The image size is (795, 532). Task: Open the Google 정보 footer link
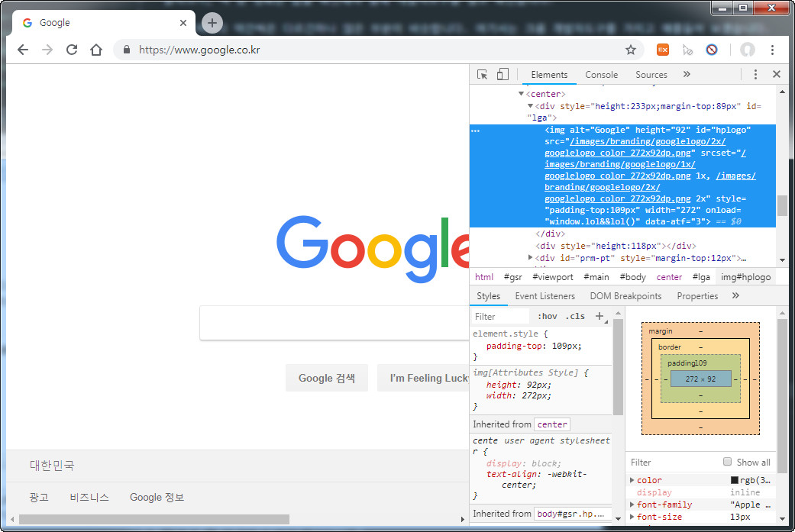pyautogui.click(x=157, y=497)
